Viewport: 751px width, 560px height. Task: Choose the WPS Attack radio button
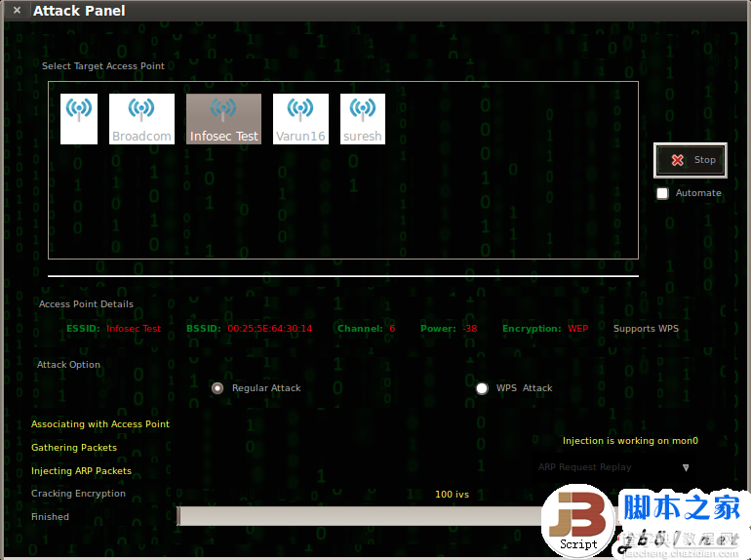[x=482, y=388]
